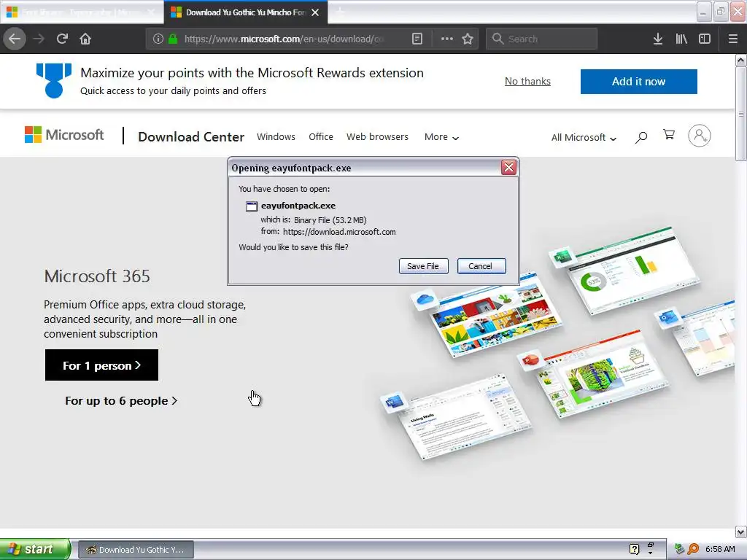Click the For 1 person button
Viewport: 747px width, 560px height.
[101, 365]
